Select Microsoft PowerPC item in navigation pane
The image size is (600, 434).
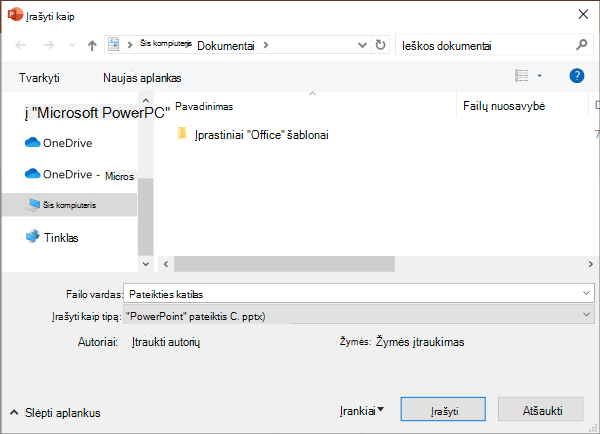tap(97, 113)
